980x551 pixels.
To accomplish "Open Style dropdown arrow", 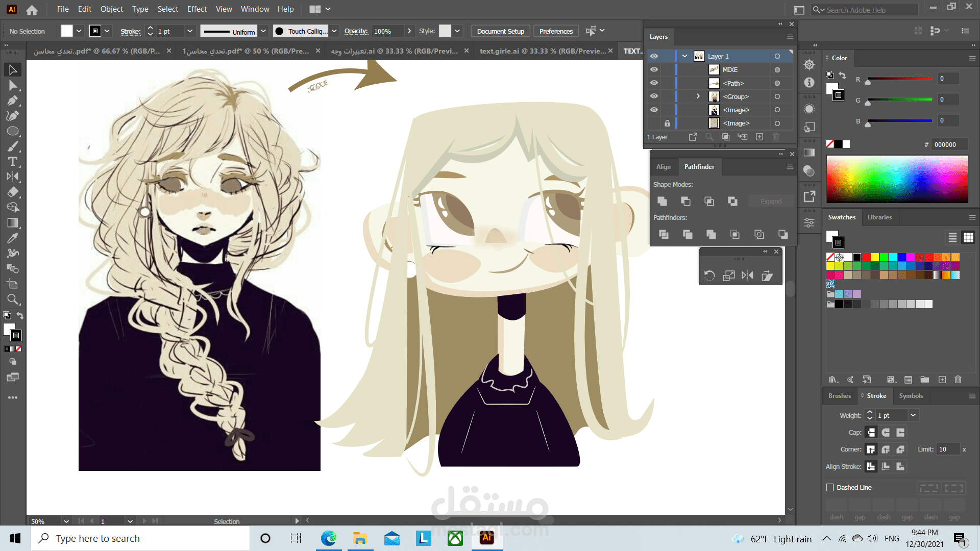I will point(457,31).
